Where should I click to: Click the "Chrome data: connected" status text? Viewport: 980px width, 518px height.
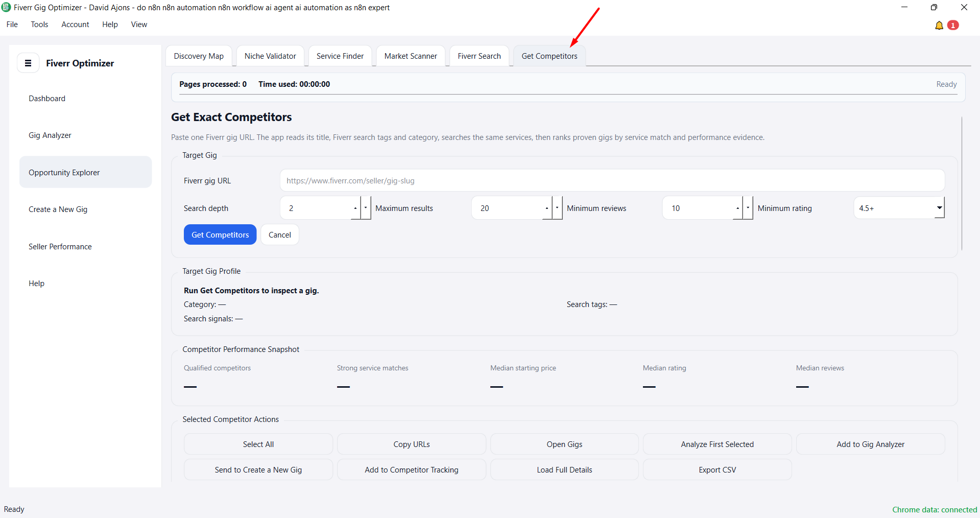coord(935,509)
